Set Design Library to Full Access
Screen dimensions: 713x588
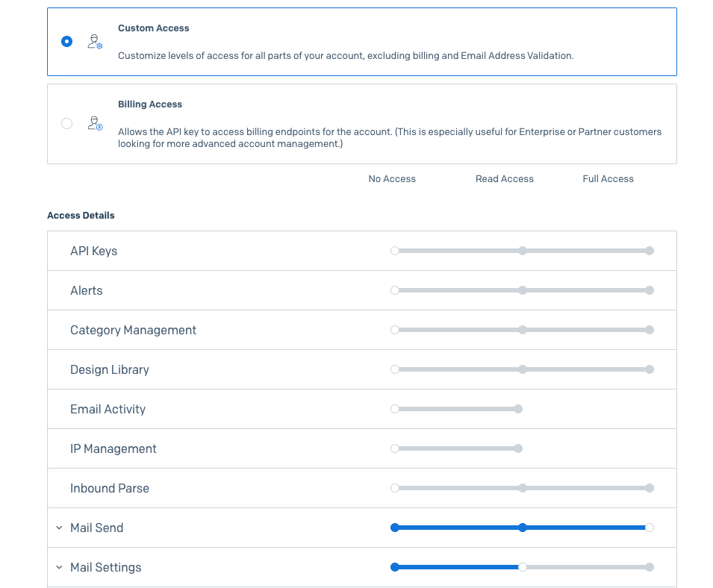(650, 369)
